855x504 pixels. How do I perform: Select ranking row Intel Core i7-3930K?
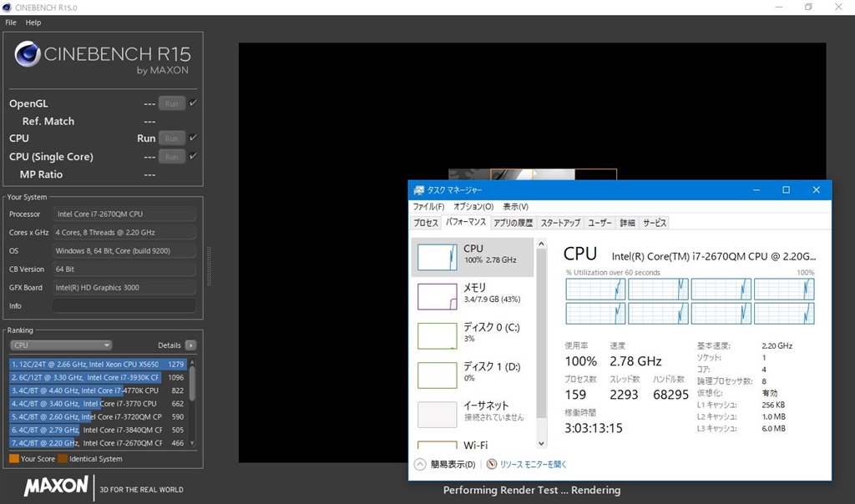point(98,377)
